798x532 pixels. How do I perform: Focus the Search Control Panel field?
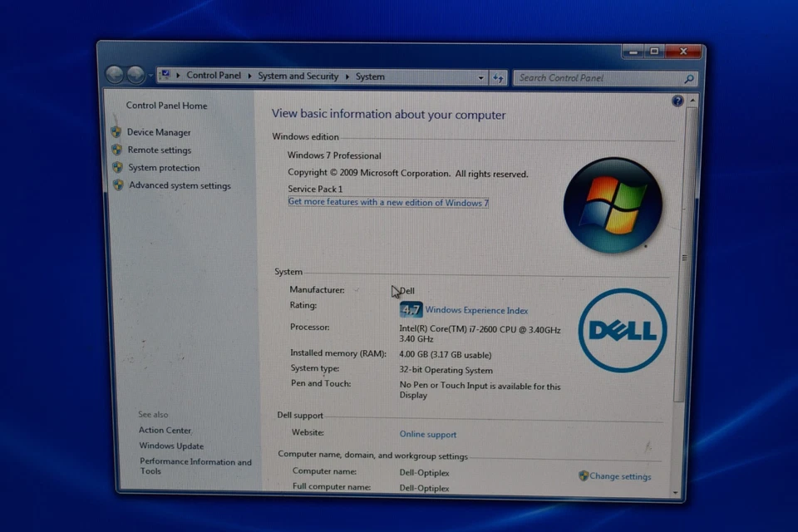(598, 78)
